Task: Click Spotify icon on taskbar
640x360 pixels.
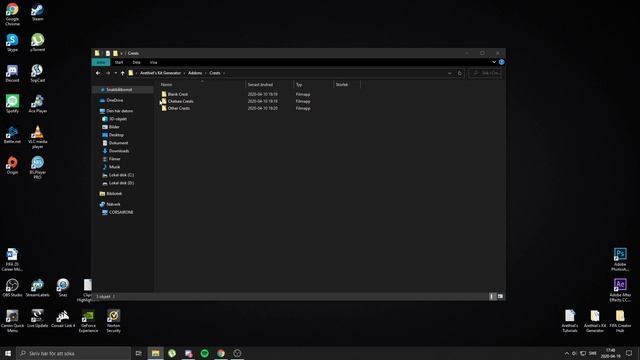Action: (204, 353)
